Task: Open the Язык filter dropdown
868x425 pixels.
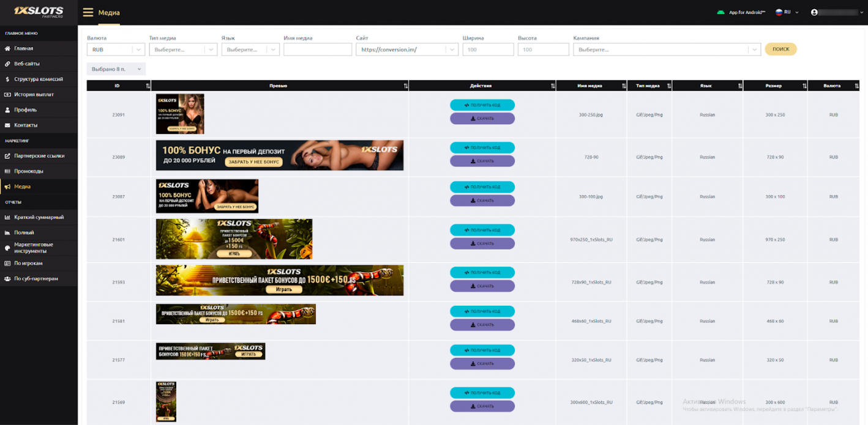Action: coord(250,50)
